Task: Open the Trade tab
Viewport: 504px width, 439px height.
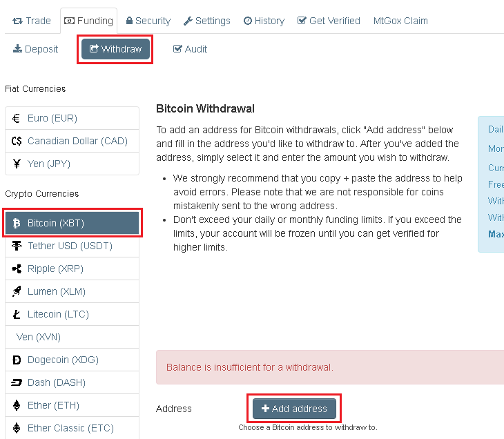Action: click(32, 21)
